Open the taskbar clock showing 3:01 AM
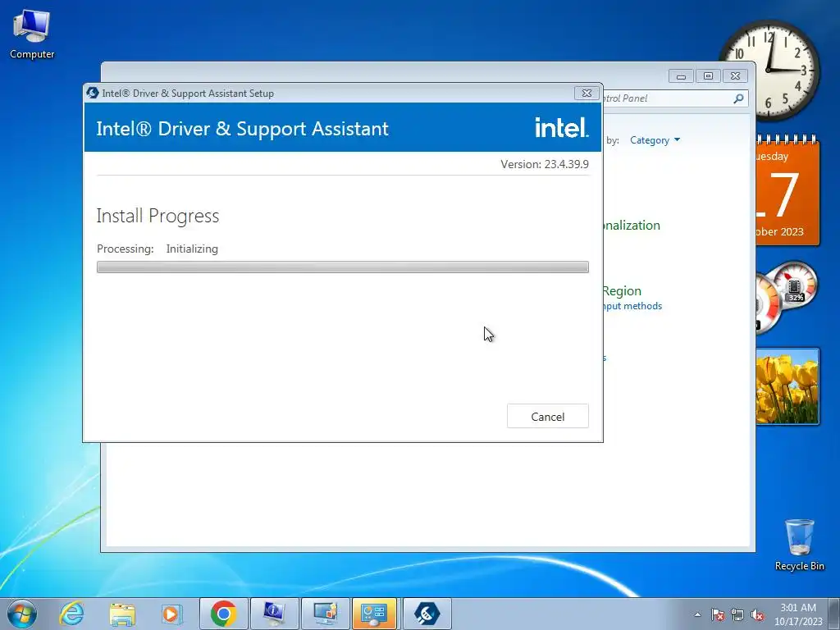Image resolution: width=840 pixels, height=630 pixels. click(798, 614)
